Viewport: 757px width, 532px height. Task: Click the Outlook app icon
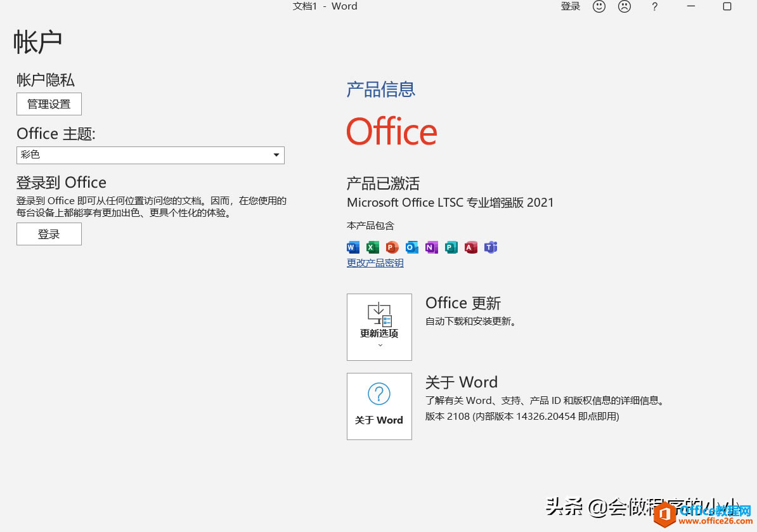pos(412,248)
